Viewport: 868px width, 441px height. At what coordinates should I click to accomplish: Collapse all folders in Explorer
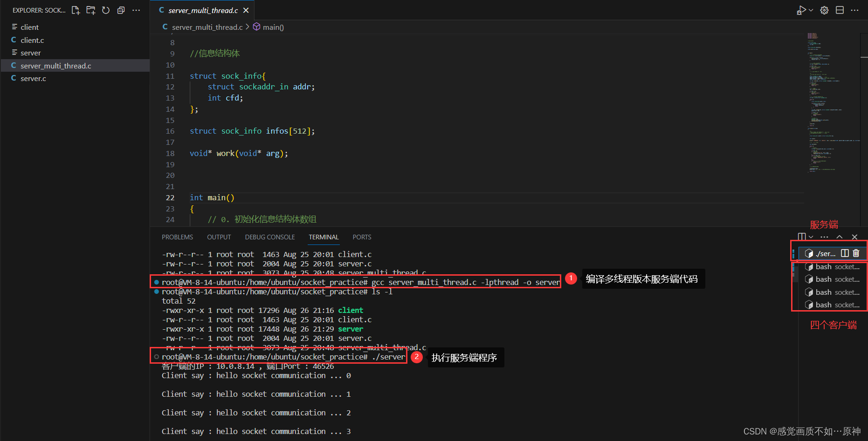click(121, 10)
